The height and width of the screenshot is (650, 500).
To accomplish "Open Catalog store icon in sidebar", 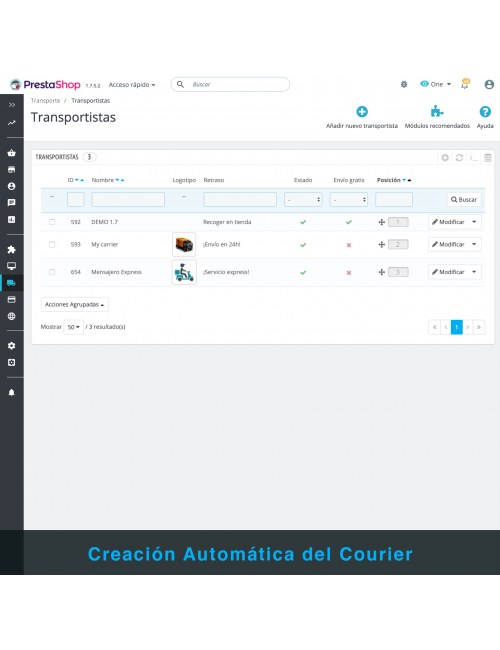I will [12, 170].
